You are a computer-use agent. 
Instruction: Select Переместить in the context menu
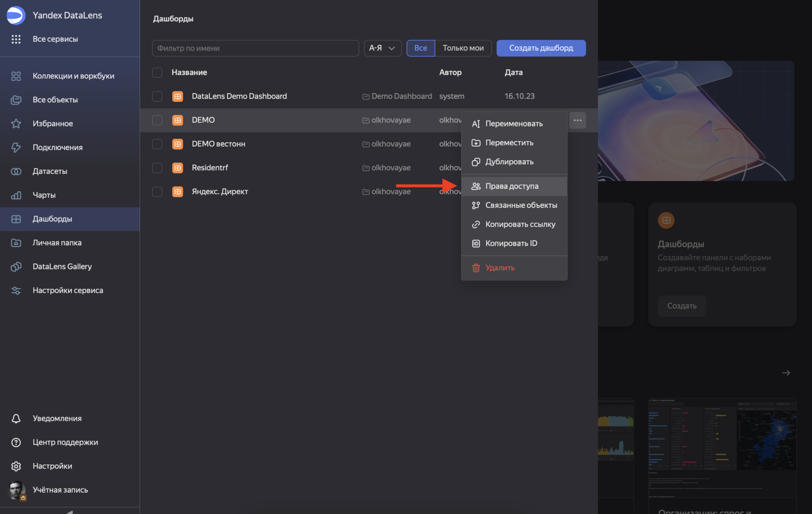[514, 143]
